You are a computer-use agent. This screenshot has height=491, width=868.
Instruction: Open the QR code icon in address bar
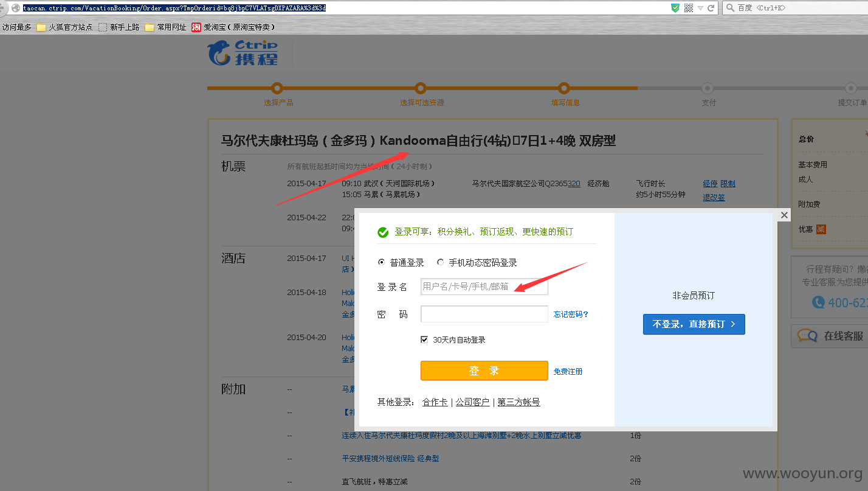(689, 8)
